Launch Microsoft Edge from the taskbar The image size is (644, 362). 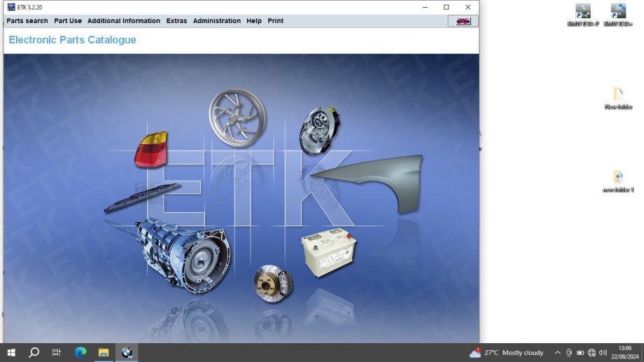point(80,353)
